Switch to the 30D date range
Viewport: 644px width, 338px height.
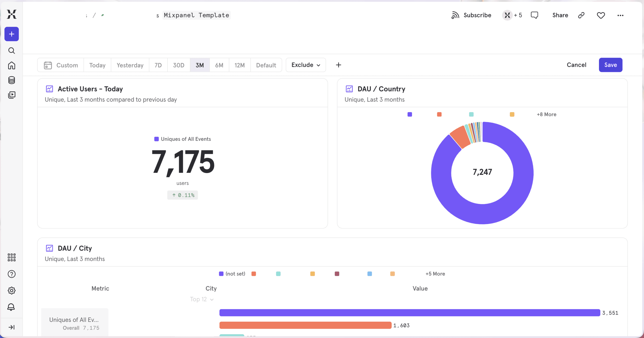pos(178,65)
